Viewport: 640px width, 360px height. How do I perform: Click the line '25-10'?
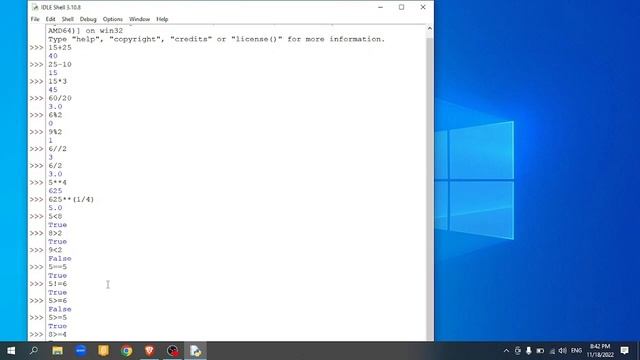[x=60, y=64]
